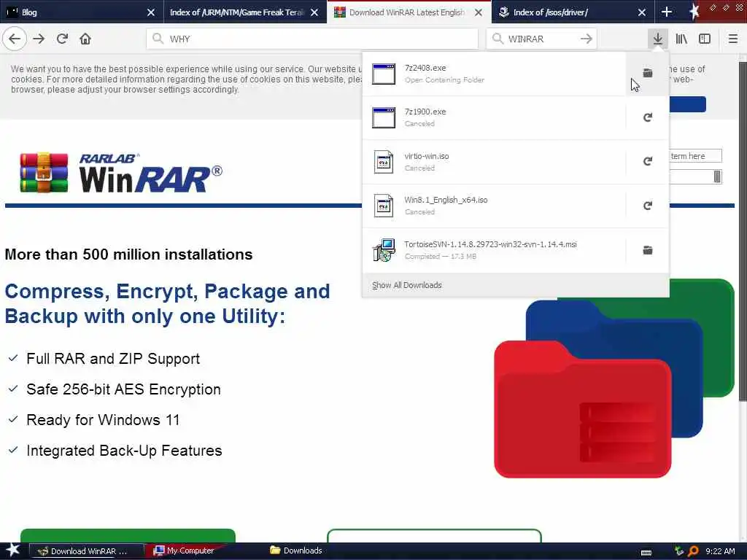Click the TortoiseSVN installer icon
This screenshot has width=747, height=560.
click(384, 250)
